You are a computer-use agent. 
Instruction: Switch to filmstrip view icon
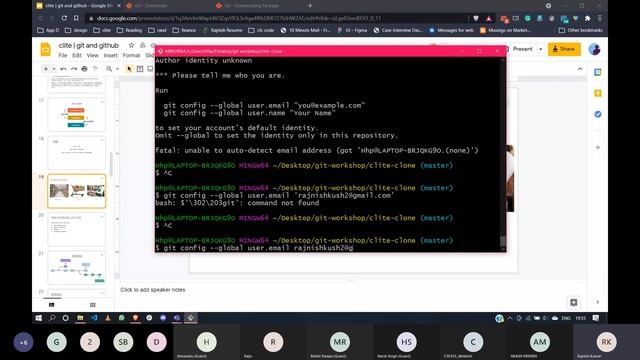(51, 305)
